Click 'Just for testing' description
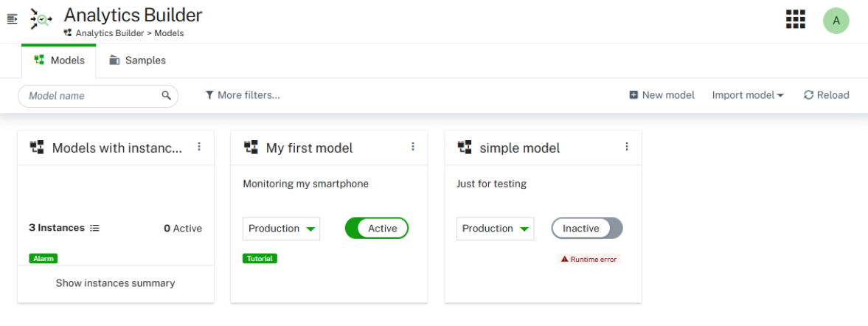The height and width of the screenshot is (326, 868). coord(492,184)
